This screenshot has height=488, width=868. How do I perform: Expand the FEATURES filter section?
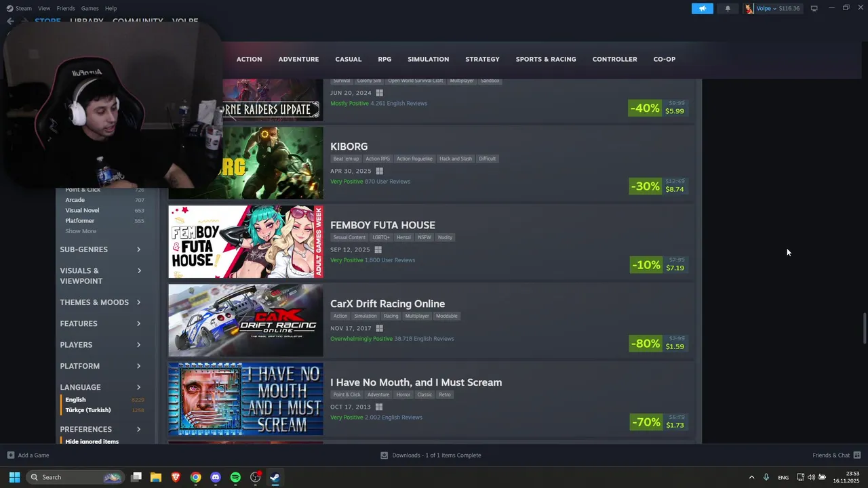pos(100,323)
